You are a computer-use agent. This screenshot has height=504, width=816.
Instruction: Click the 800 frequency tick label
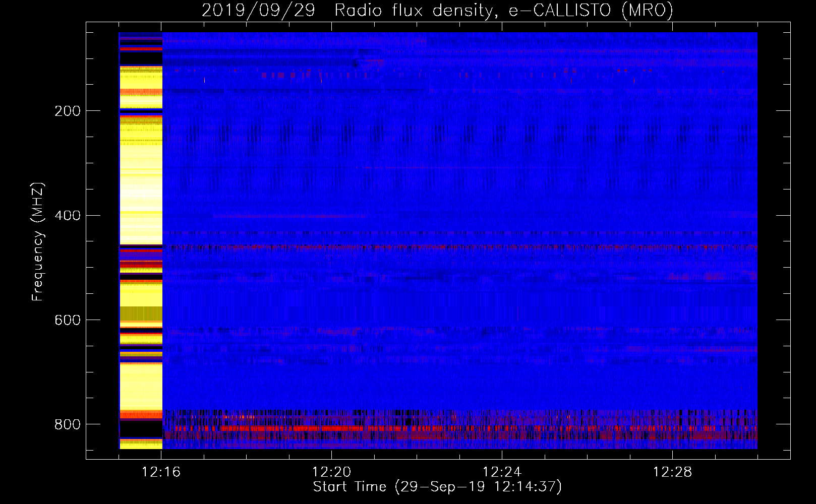(68, 424)
